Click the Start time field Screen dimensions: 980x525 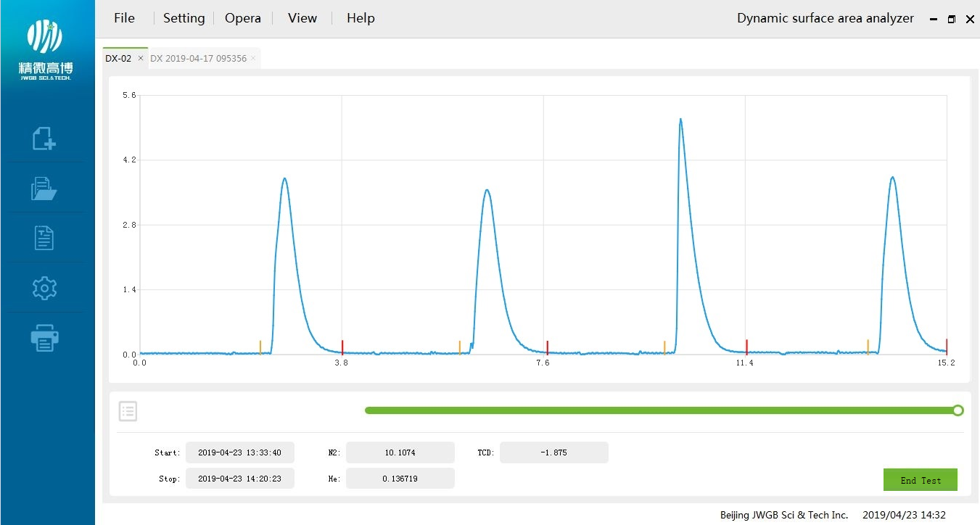point(240,452)
